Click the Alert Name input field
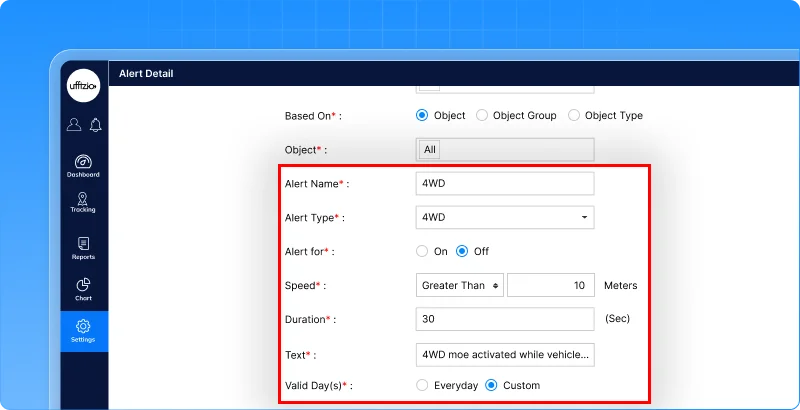Screen dimensions: 800x410 [x=505, y=184]
